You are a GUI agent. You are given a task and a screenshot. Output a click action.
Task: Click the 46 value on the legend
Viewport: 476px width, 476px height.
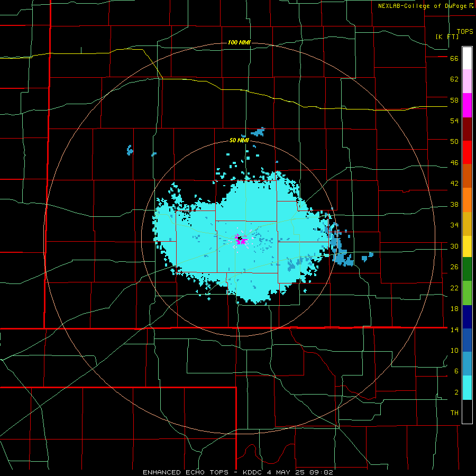[x=454, y=163]
